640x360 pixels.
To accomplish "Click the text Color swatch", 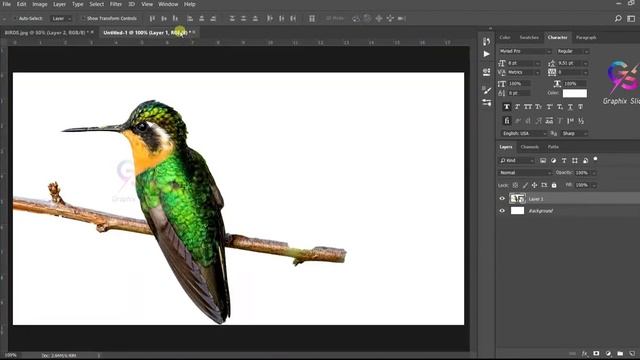I will (x=575, y=93).
